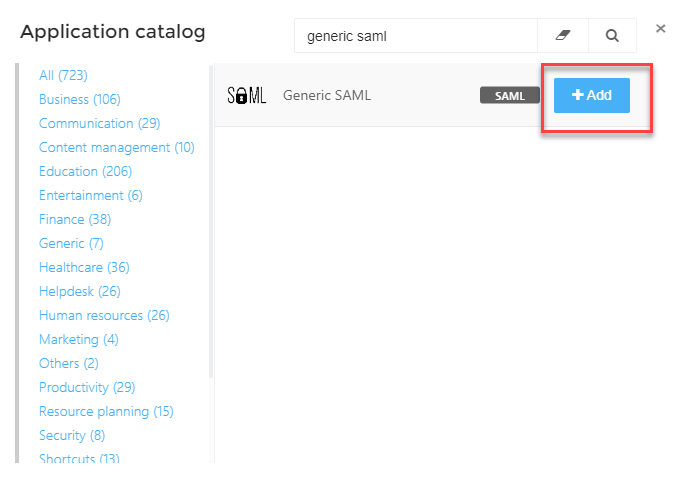This screenshot has height=480, width=689.
Task: Open the Security (8) category
Action: click(x=72, y=436)
